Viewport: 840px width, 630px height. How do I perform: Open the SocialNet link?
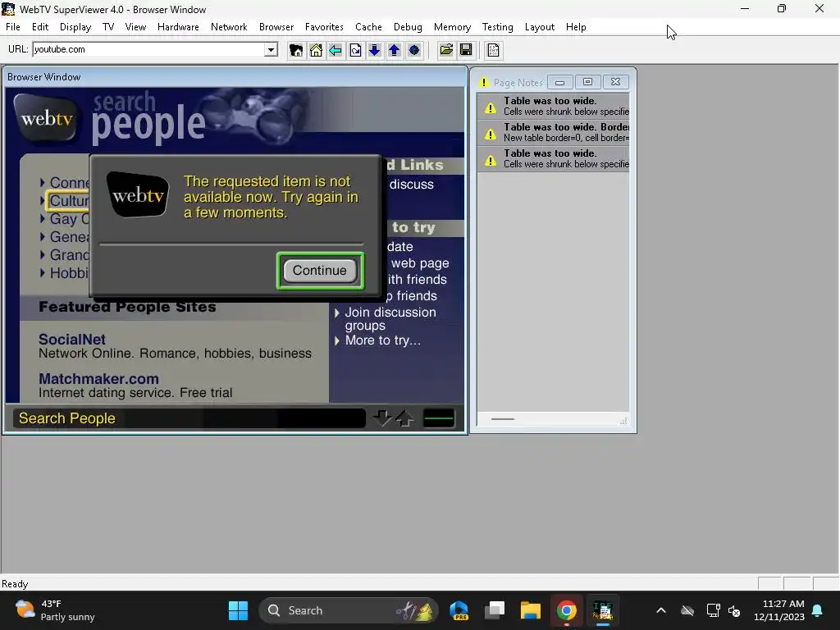(x=72, y=339)
